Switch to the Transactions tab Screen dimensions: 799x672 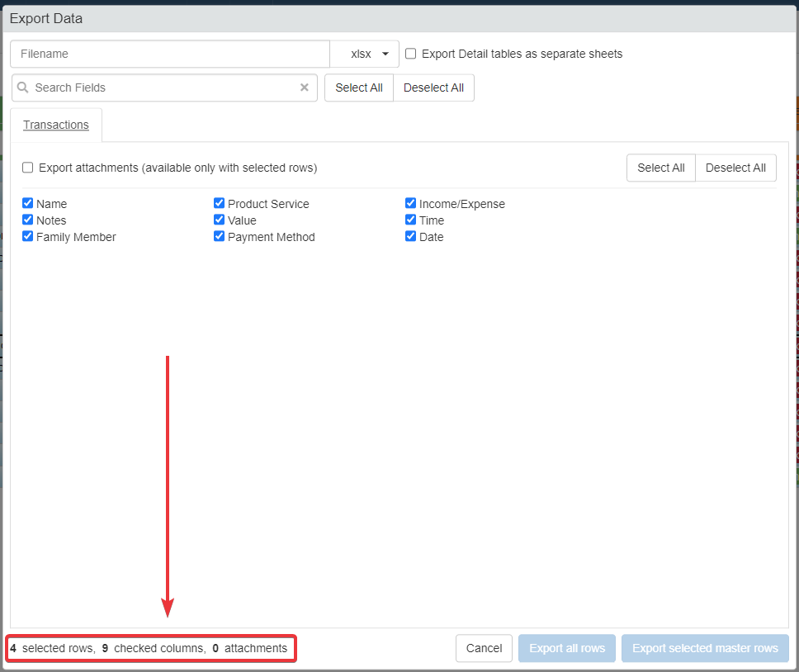[56, 125]
